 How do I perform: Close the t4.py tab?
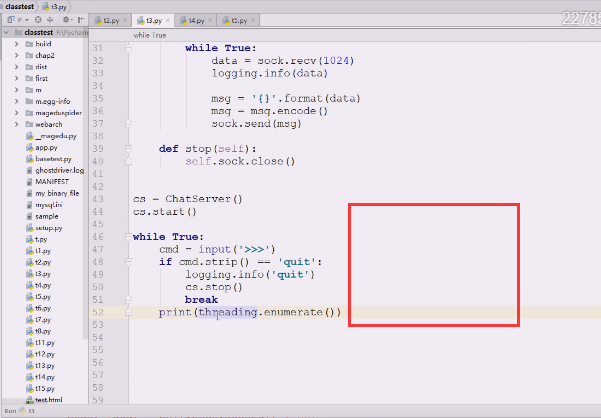(x=210, y=21)
